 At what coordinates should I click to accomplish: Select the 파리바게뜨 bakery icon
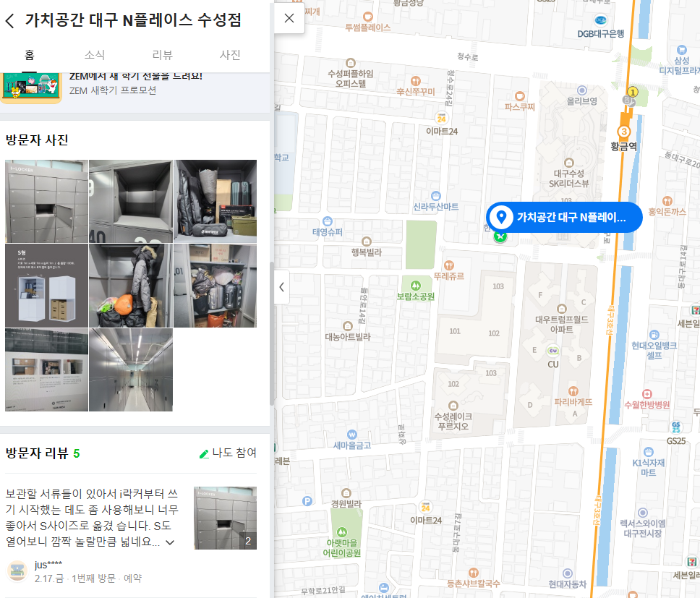[573, 391]
